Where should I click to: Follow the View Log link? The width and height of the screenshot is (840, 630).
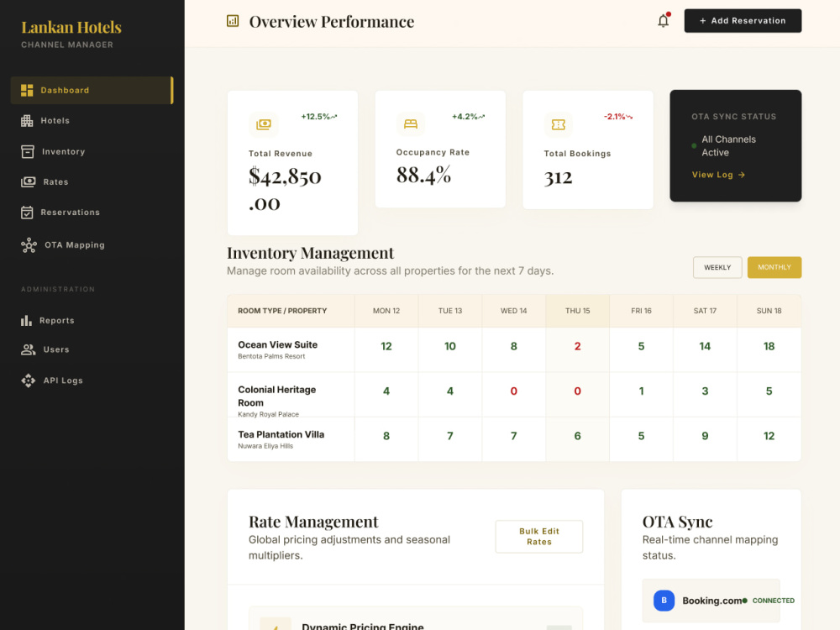(718, 175)
